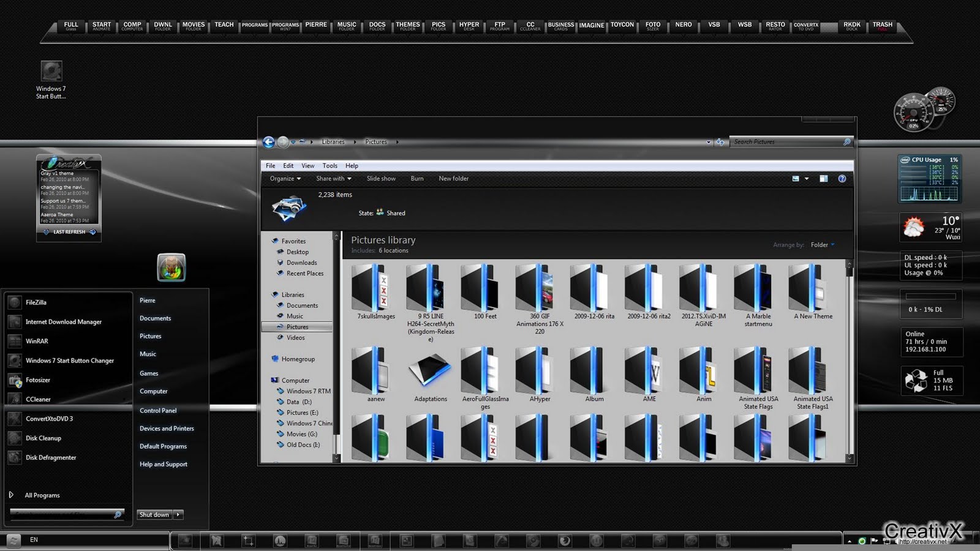The image size is (980, 551).
Task: Click the Shut down button
Action: pyautogui.click(x=154, y=515)
